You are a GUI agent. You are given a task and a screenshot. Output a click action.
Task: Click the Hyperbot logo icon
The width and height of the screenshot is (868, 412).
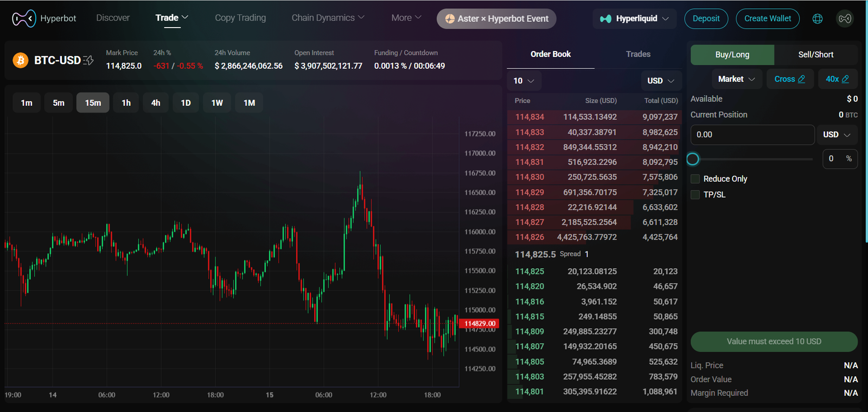coord(24,18)
